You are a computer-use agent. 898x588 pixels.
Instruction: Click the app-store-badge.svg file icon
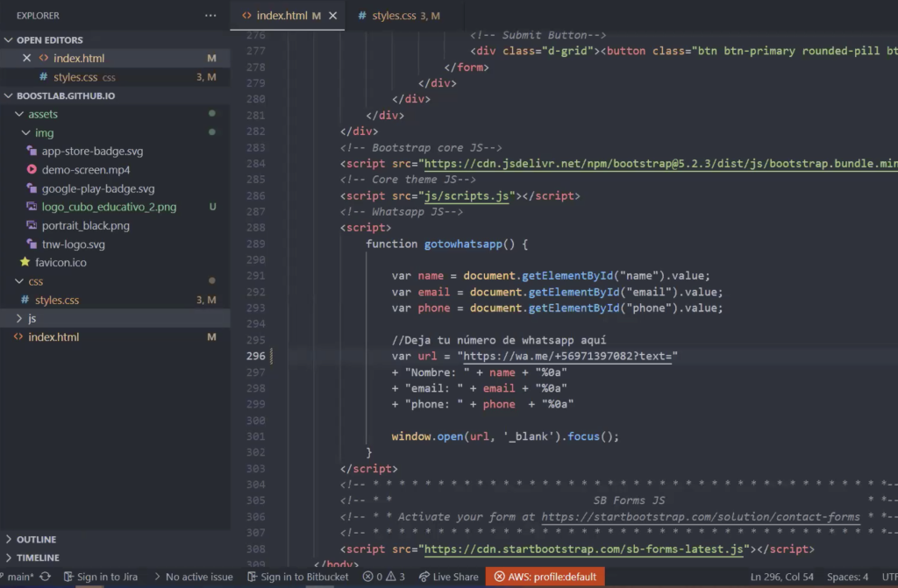click(x=32, y=151)
